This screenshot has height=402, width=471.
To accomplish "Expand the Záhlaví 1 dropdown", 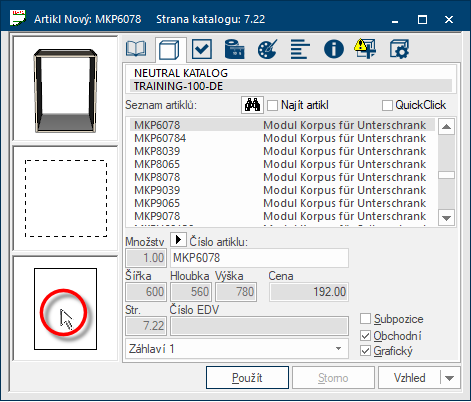I will (x=338, y=349).
